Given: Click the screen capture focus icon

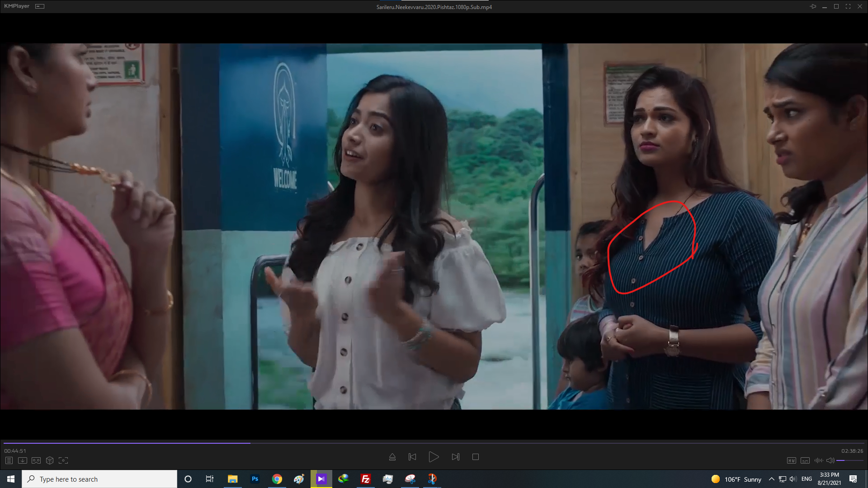Looking at the screenshot, I should coord(63,460).
